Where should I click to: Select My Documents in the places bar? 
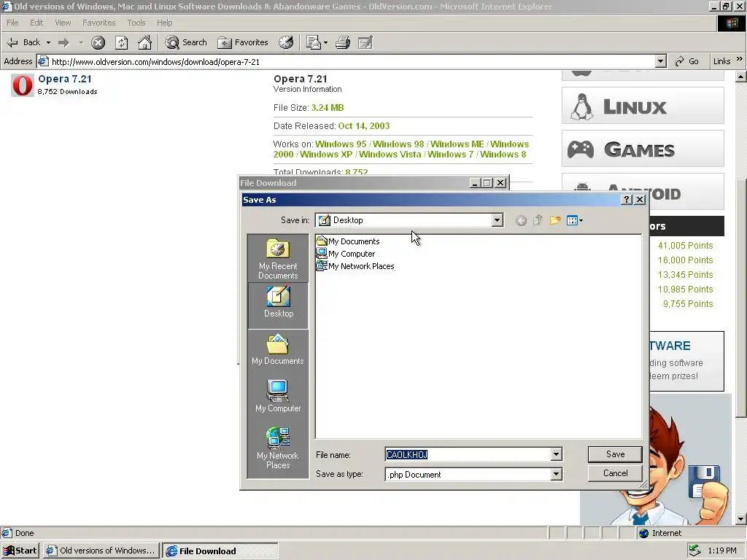point(278,349)
